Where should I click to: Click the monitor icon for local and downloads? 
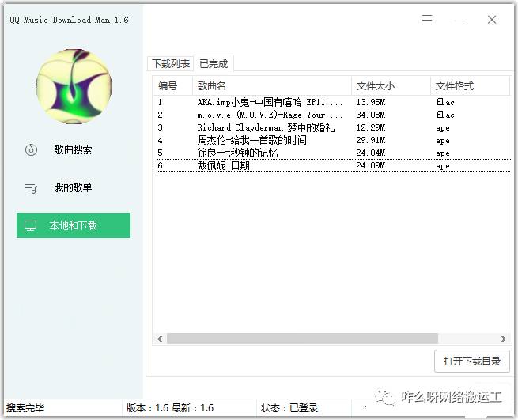[x=30, y=225]
